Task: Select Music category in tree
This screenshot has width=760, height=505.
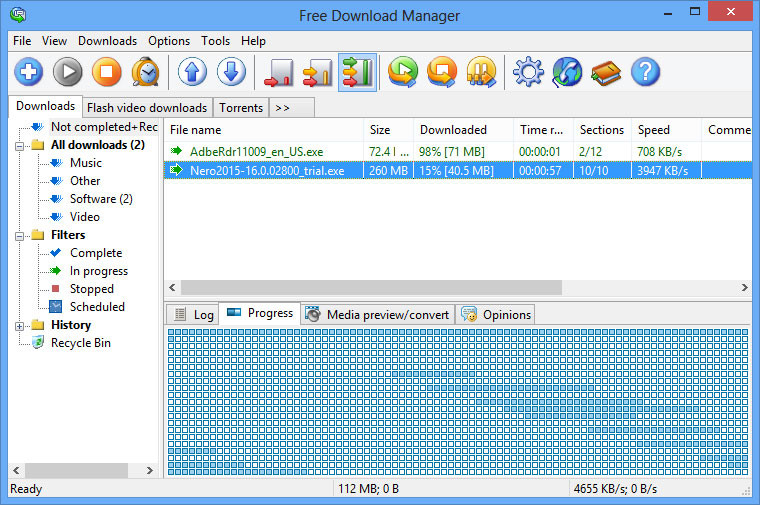Action: point(86,163)
